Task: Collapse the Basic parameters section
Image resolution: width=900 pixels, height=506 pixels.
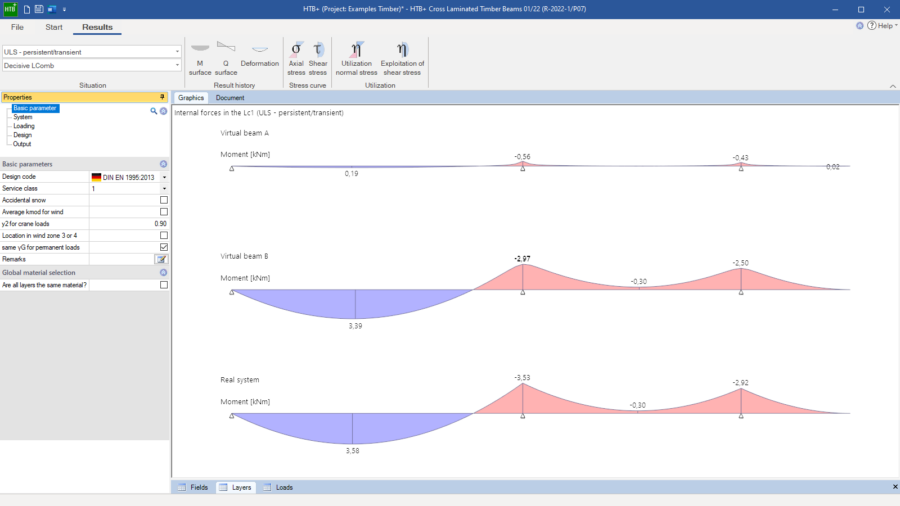Action: click(163, 164)
